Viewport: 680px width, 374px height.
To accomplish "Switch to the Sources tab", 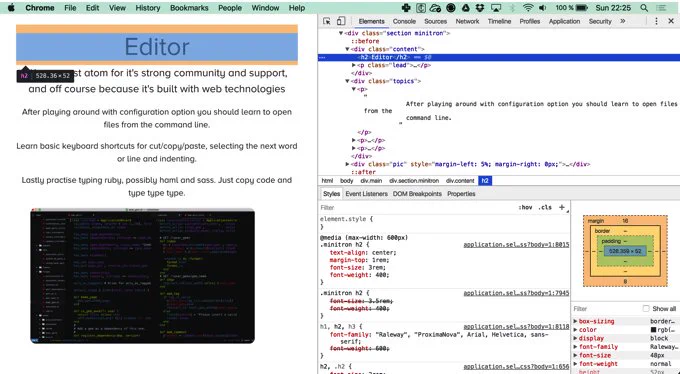I will pyautogui.click(x=435, y=21).
